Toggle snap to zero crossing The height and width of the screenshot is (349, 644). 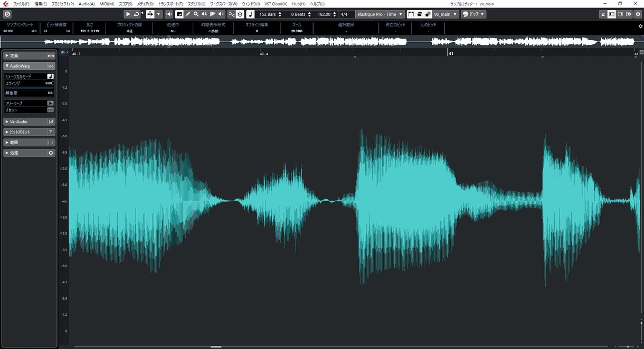[x=232, y=14]
